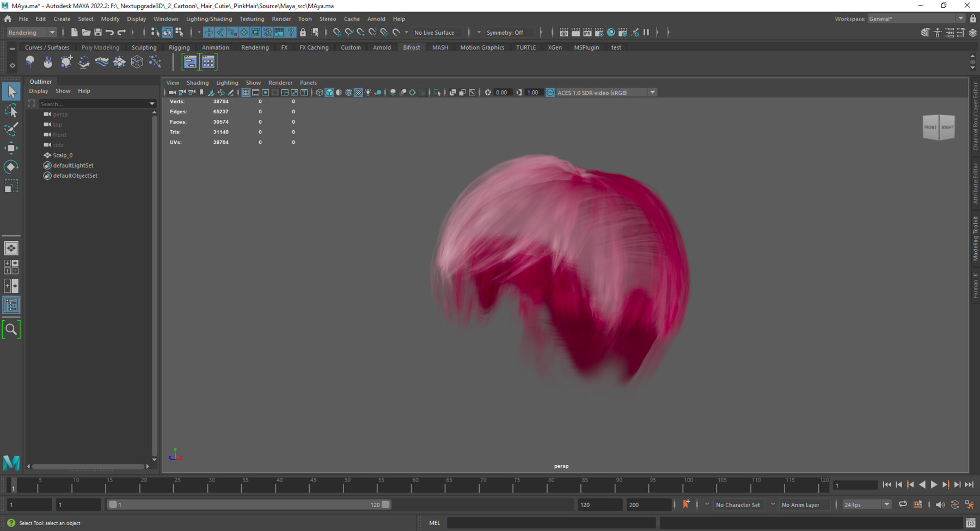The image size is (980, 531).
Task: Toggle the Outliner panel layout button
Action: click(11, 305)
